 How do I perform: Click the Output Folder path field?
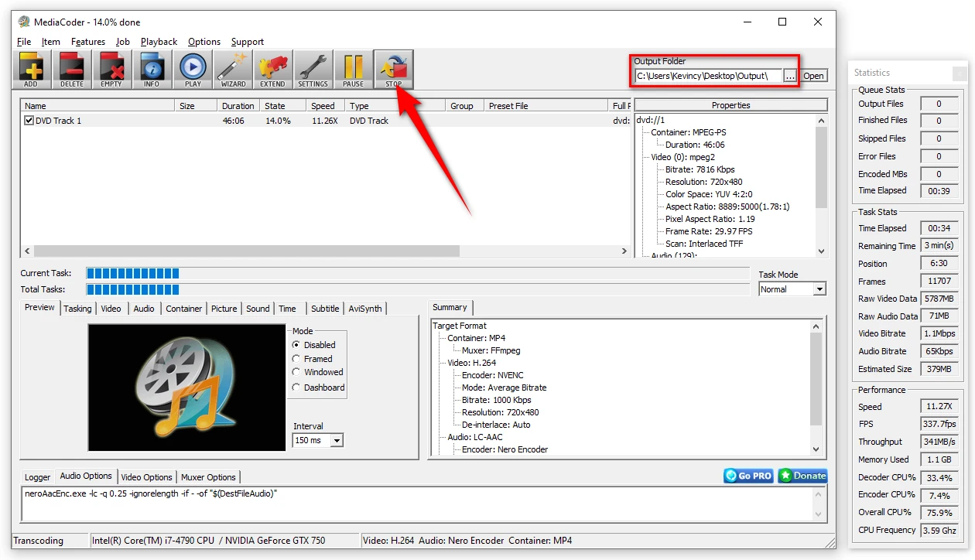tap(708, 76)
